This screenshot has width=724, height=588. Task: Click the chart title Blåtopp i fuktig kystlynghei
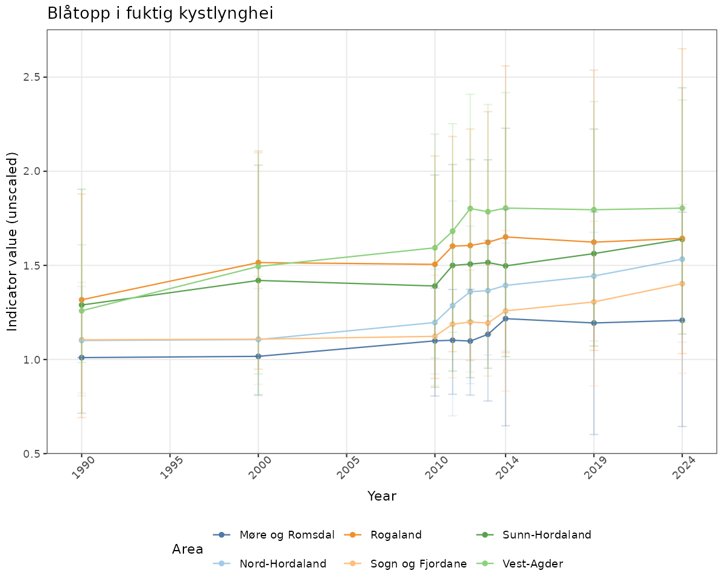click(160, 13)
